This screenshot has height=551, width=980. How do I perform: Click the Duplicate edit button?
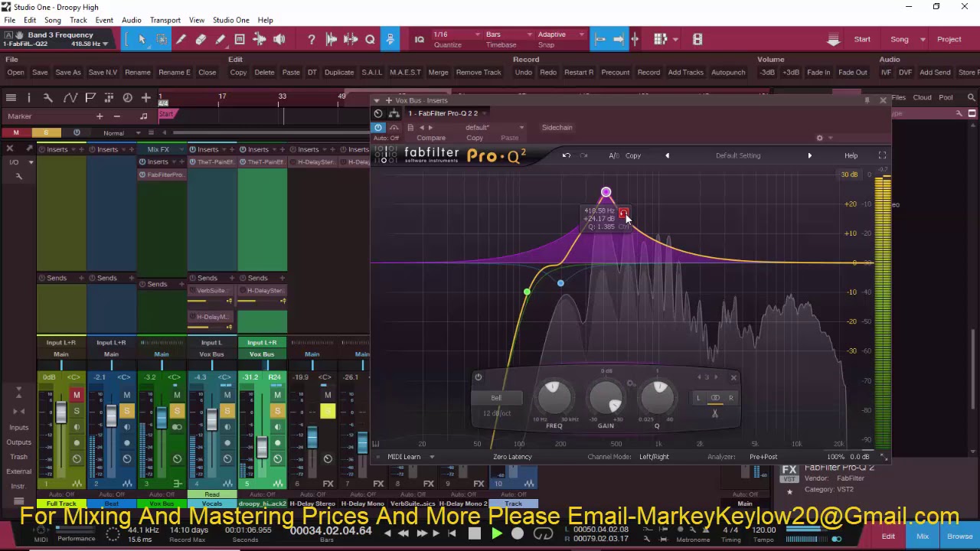tap(339, 73)
